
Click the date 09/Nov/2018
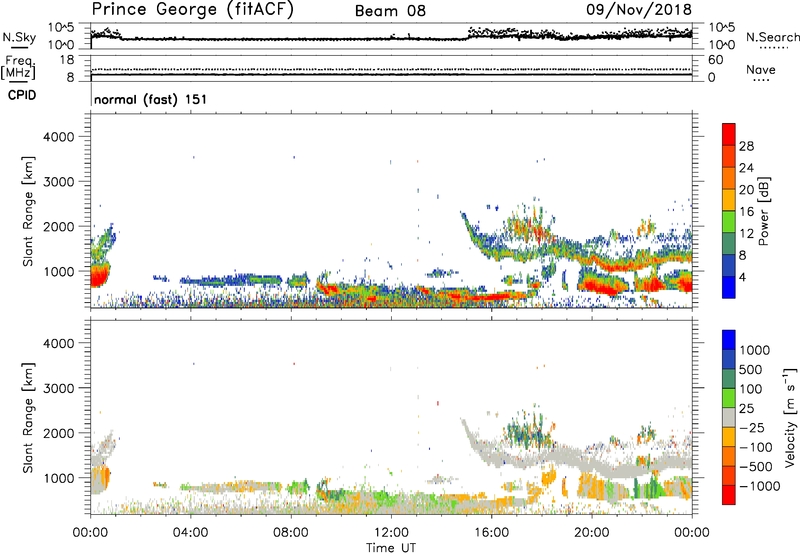[x=639, y=9]
